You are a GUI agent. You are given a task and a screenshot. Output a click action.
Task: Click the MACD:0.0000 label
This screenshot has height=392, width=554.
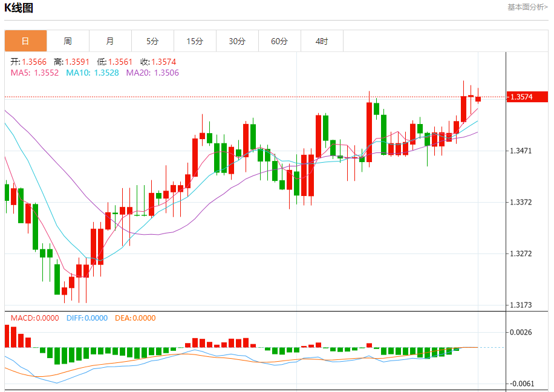click(34, 318)
